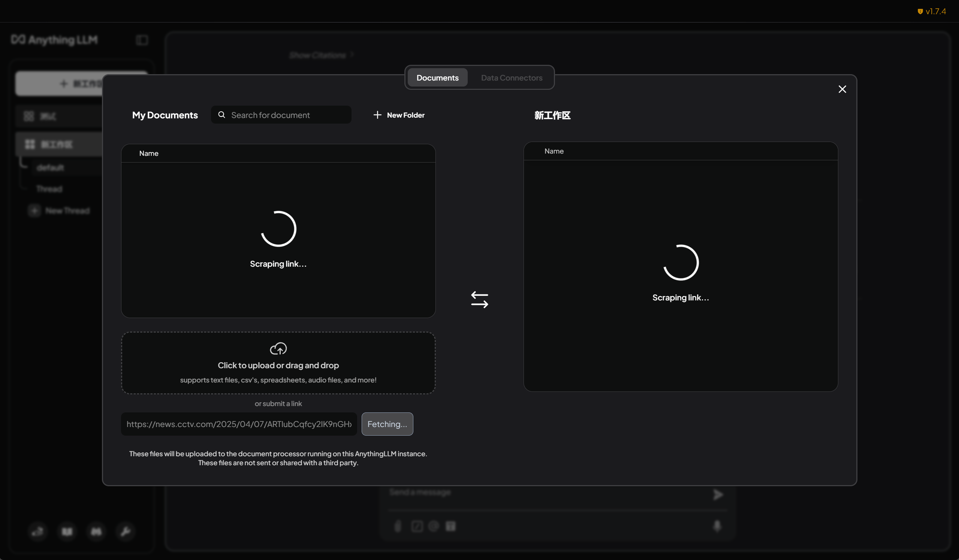The height and width of the screenshot is (560, 959).
Task: Click the microphone icon in chat box
Action: coord(717,526)
